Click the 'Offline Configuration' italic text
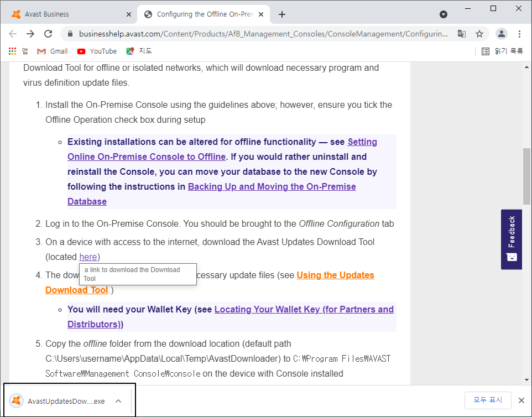 [x=339, y=223]
